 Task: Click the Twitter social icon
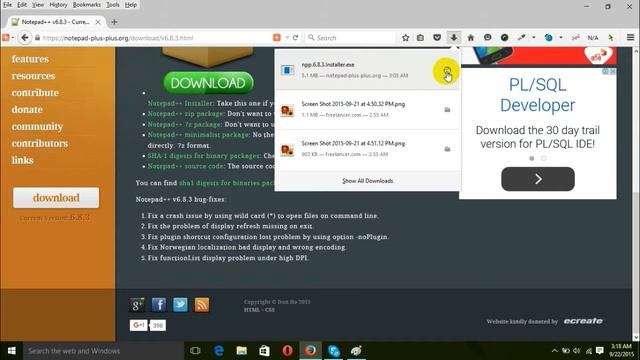[x=180, y=304]
